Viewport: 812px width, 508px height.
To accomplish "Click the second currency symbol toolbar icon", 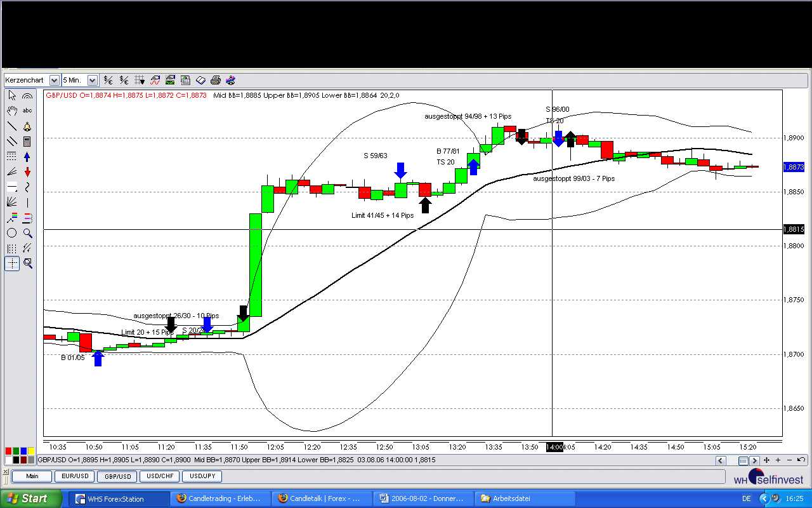I will [124, 80].
